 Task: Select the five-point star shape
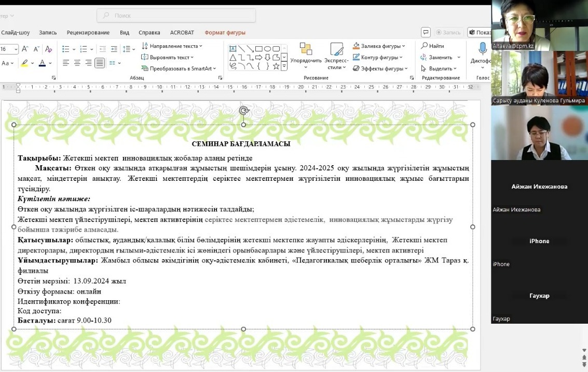pyautogui.click(x=276, y=66)
